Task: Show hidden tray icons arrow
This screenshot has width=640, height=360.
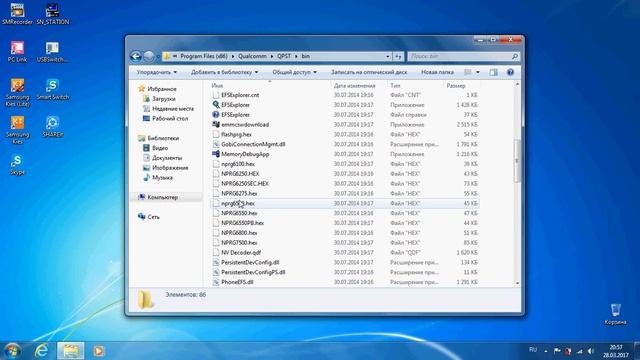Action: [x=546, y=351]
